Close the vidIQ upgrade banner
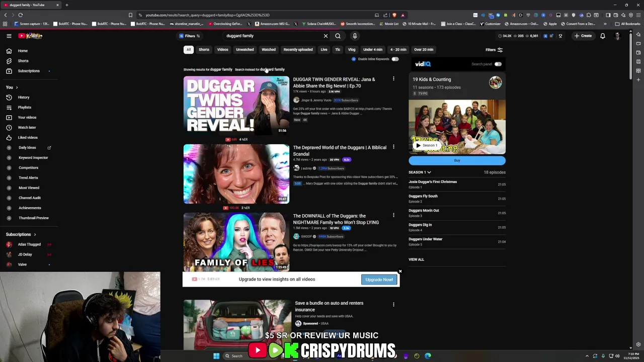The image size is (644, 362). pyautogui.click(x=400, y=271)
